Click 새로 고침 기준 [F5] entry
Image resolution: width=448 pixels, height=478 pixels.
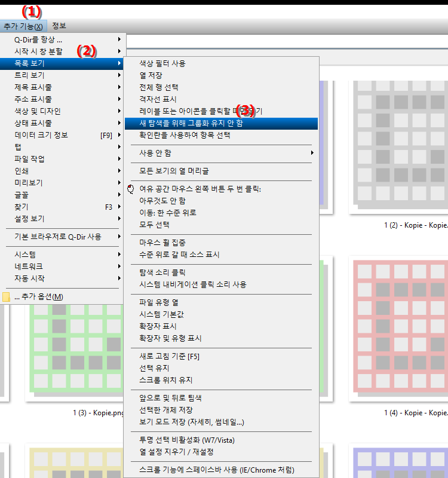pyautogui.click(x=221, y=356)
